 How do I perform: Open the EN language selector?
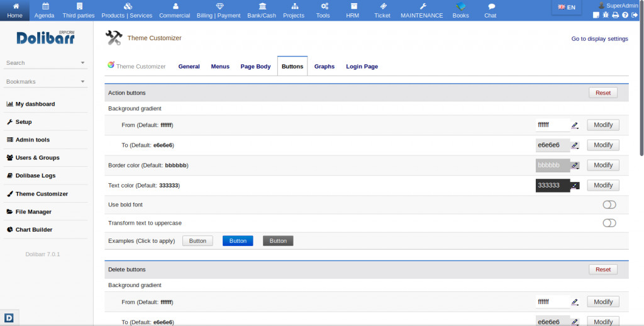pyautogui.click(x=567, y=8)
